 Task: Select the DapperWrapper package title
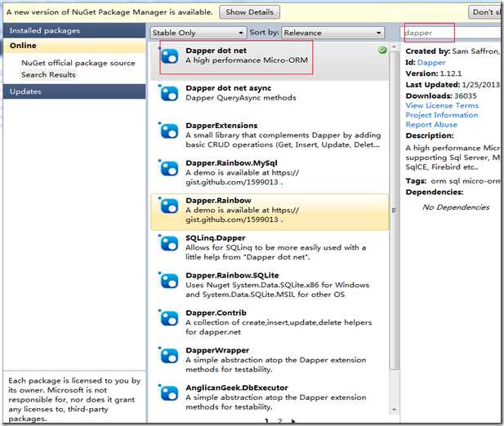[x=217, y=350]
